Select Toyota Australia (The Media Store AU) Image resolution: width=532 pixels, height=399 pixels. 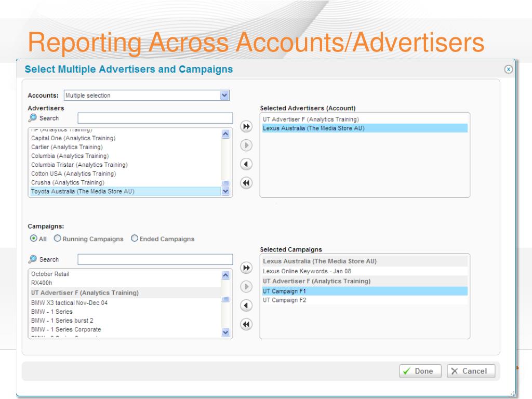126,191
